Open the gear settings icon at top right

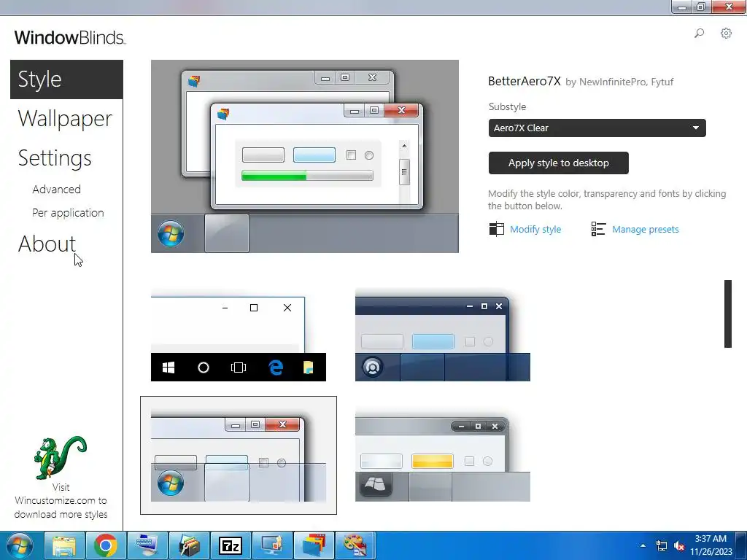click(726, 34)
